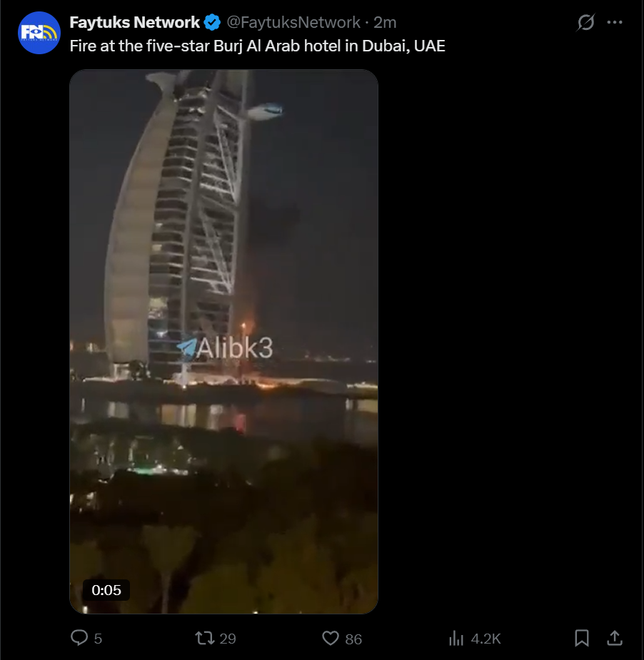This screenshot has height=660, width=644.
Task: Click the tweet text about Burj Al Arab
Action: click(257, 46)
